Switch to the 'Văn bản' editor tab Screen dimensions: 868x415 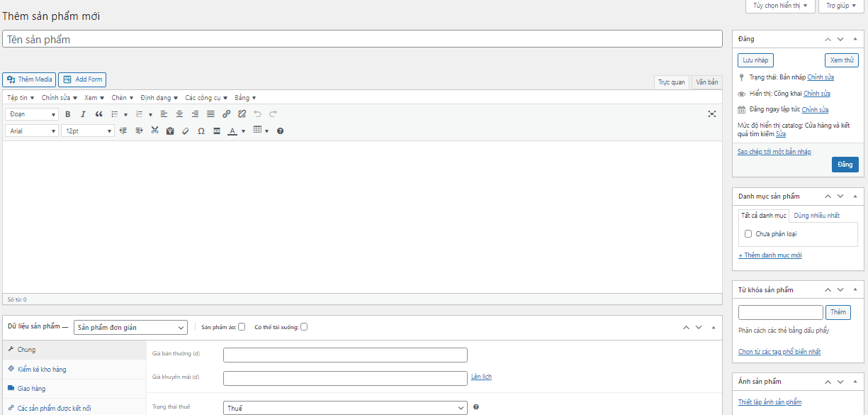tap(706, 82)
